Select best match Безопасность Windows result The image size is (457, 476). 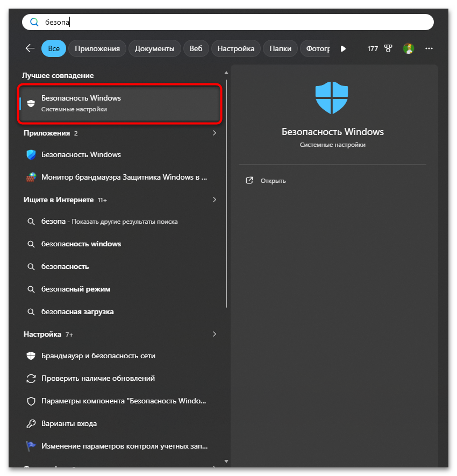click(x=119, y=103)
